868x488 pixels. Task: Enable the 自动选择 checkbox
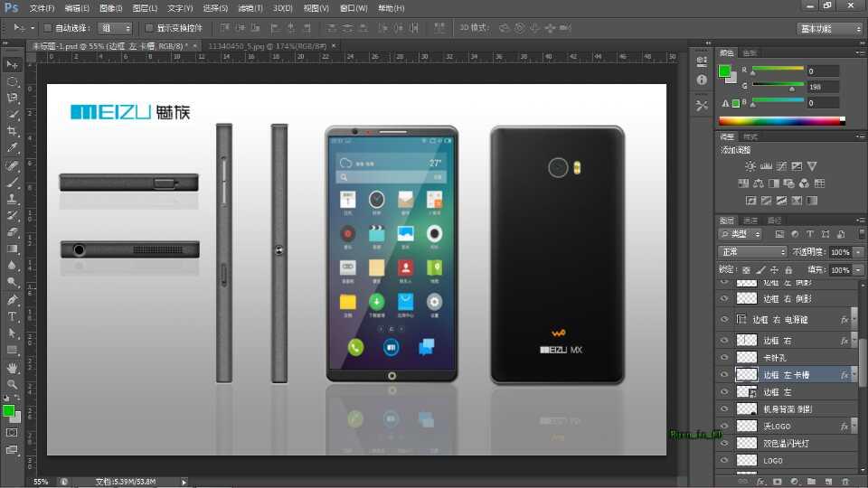pos(47,28)
